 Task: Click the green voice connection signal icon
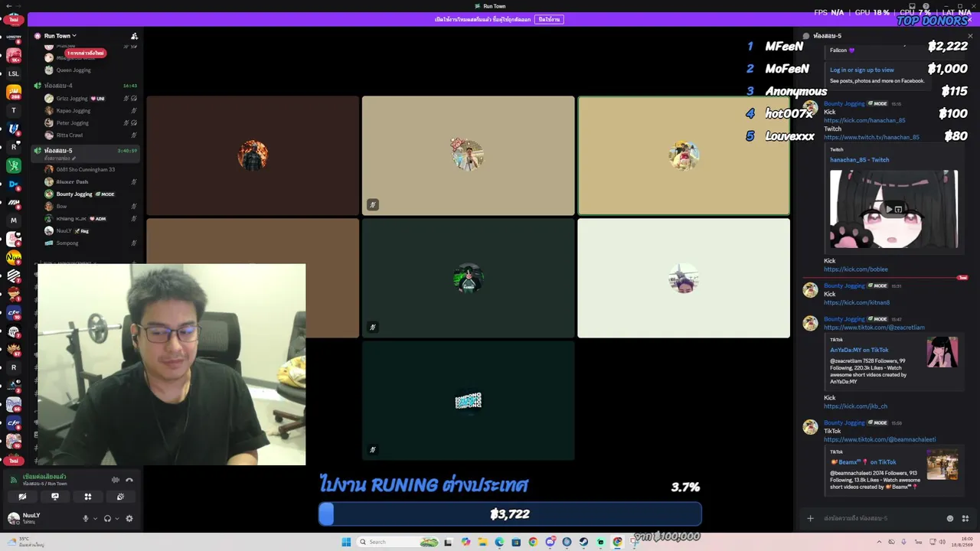pyautogui.click(x=14, y=480)
